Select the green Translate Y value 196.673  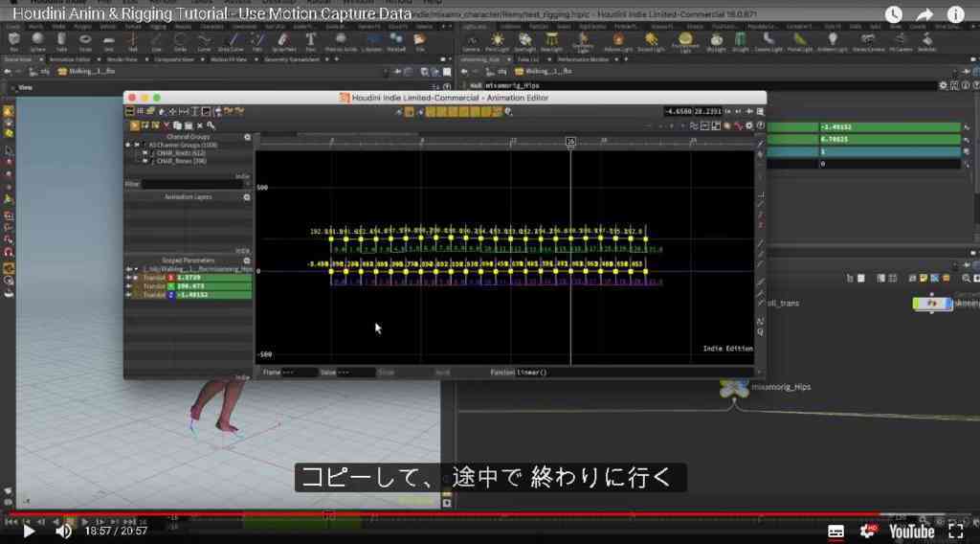(213, 286)
